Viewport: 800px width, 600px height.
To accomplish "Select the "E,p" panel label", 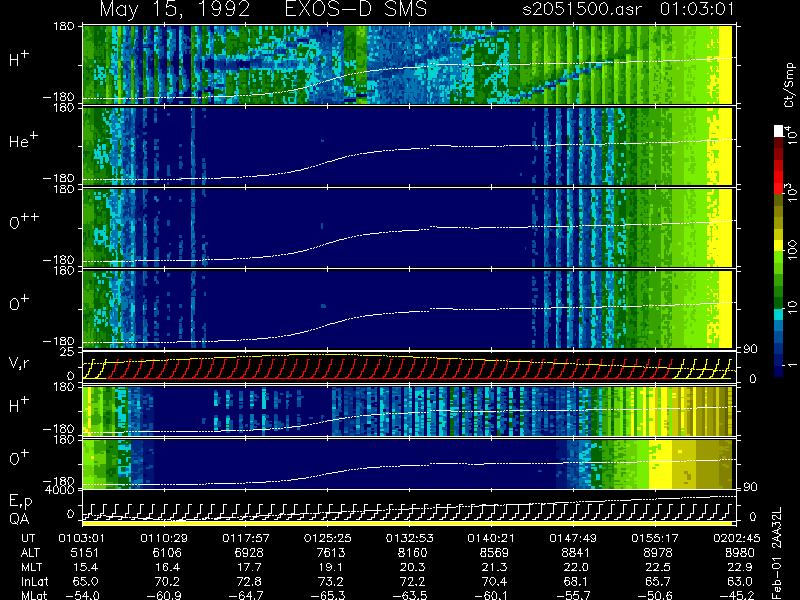I will [x=20, y=502].
